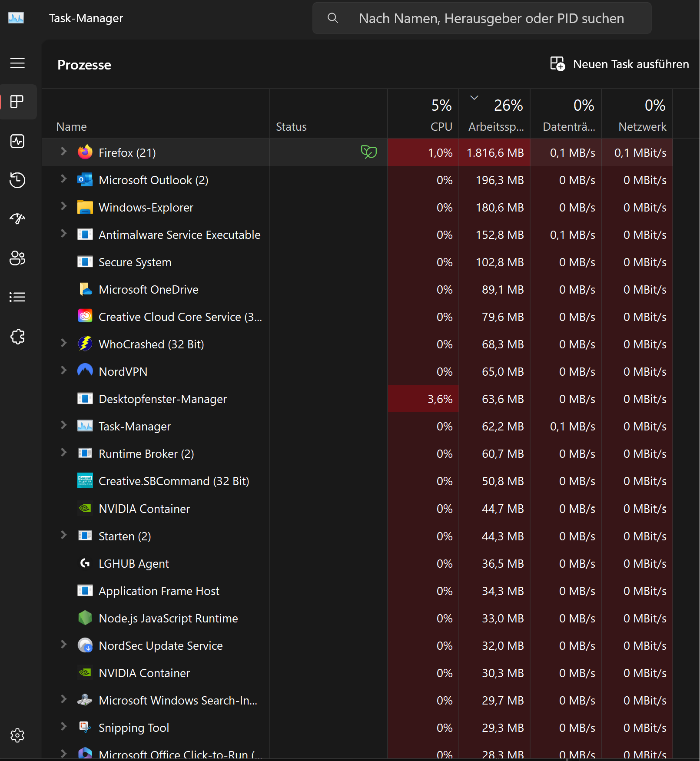Click the search magnifier icon
This screenshot has height=761, width=700.
click(x=333, y=18)
